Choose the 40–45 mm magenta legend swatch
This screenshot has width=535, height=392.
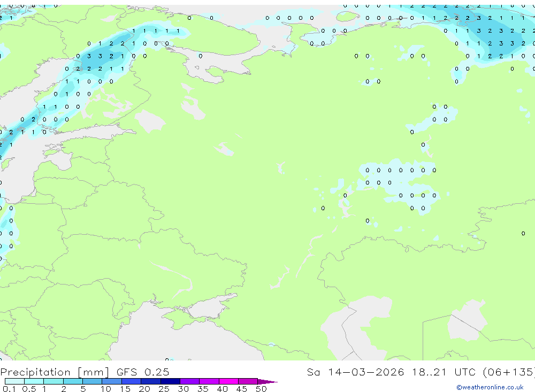coord(228,381)
